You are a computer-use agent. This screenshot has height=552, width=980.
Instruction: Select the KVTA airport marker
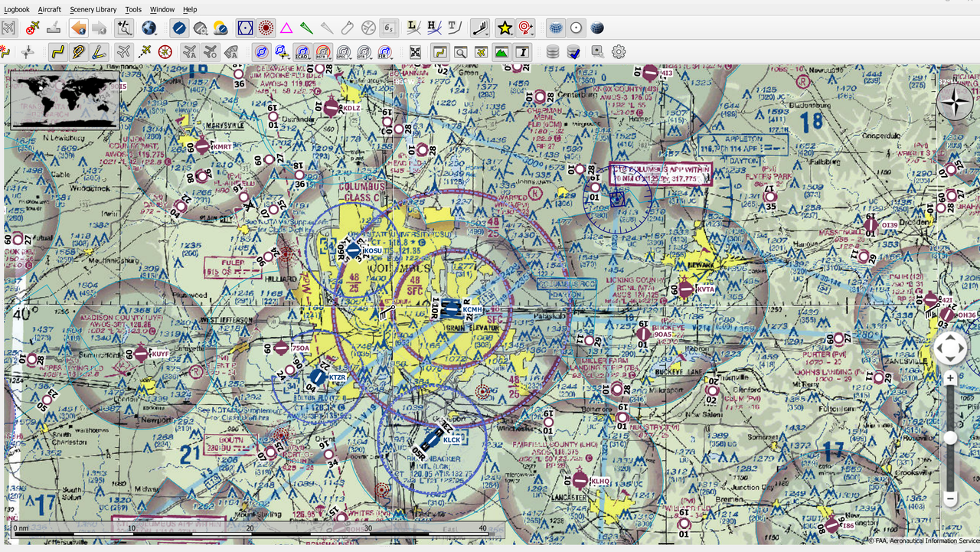pos(685,289)
